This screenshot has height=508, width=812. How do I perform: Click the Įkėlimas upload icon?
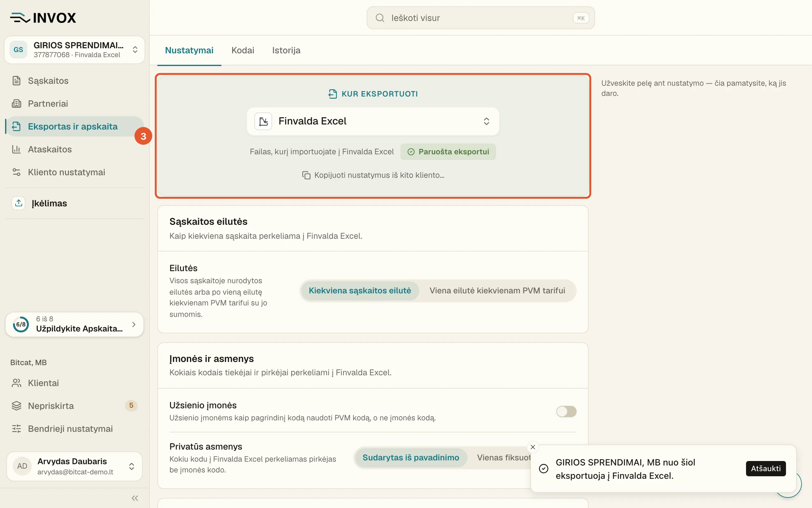pos(18,203)
